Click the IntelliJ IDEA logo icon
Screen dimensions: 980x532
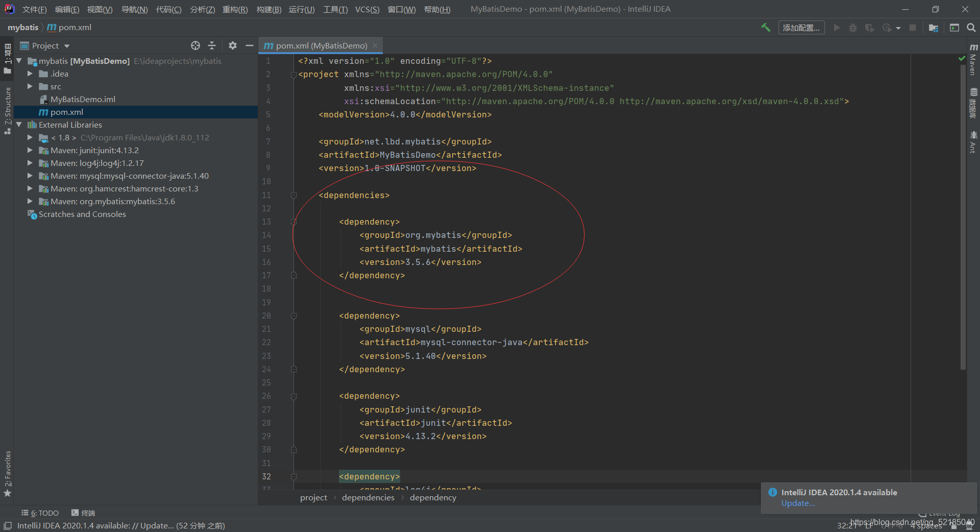(x=9, y=9)
